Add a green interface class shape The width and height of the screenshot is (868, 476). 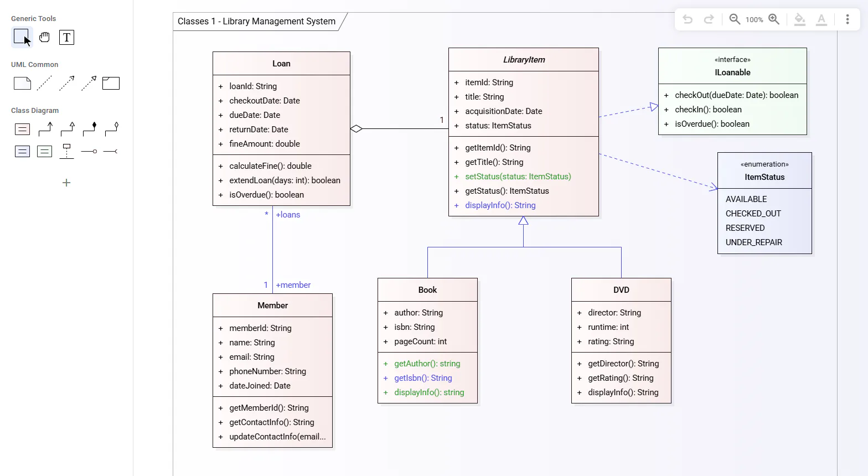pos(44,152)
